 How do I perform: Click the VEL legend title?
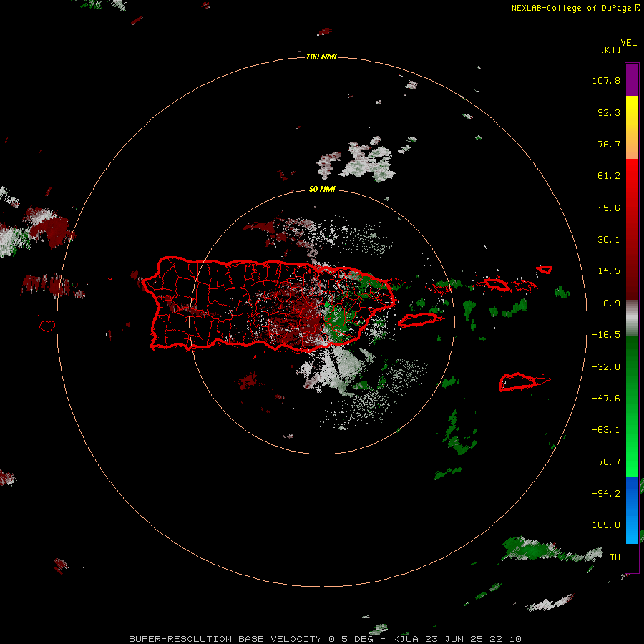(x=628, y=43)
